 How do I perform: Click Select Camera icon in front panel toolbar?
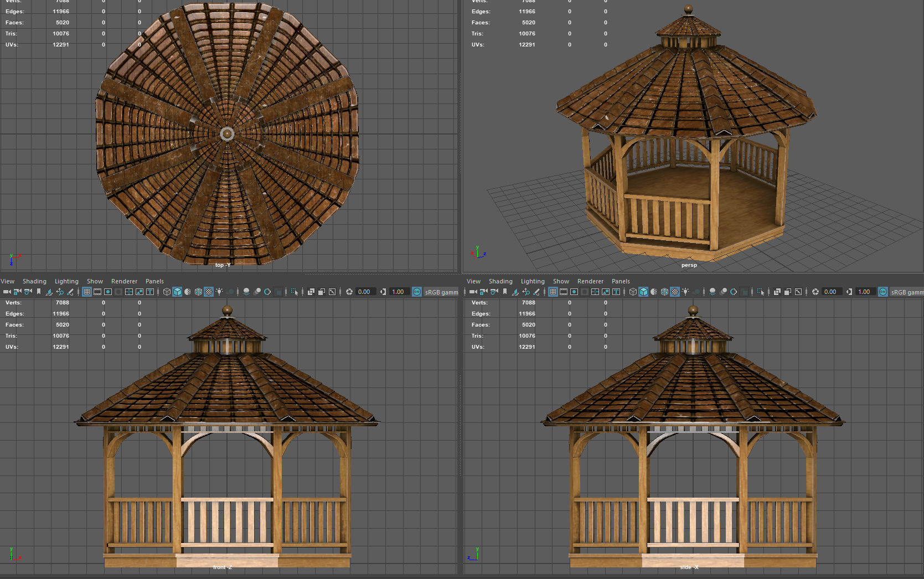[7, 292]
